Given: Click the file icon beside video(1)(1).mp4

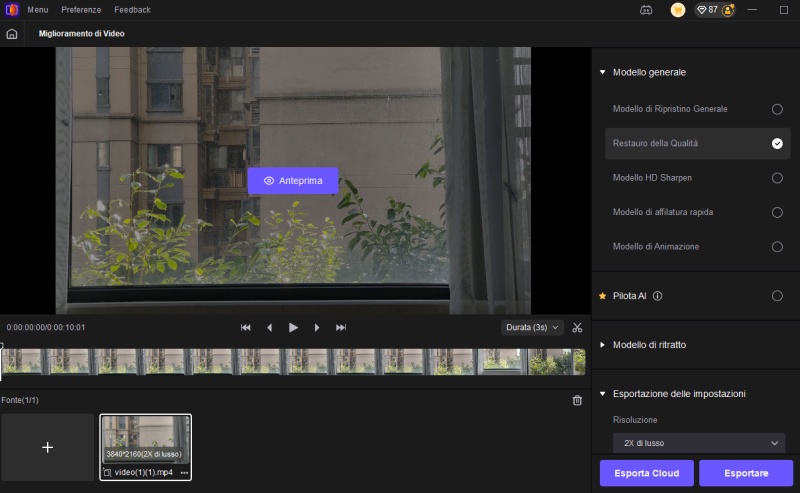Looking at the screenshot, I should pos(107,473).
